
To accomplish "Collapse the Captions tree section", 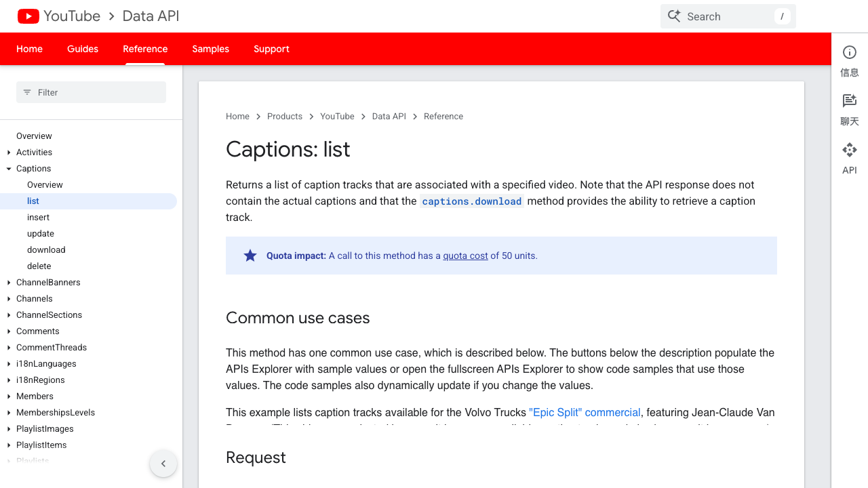I will pyautogui.click(x=9, y=169).
